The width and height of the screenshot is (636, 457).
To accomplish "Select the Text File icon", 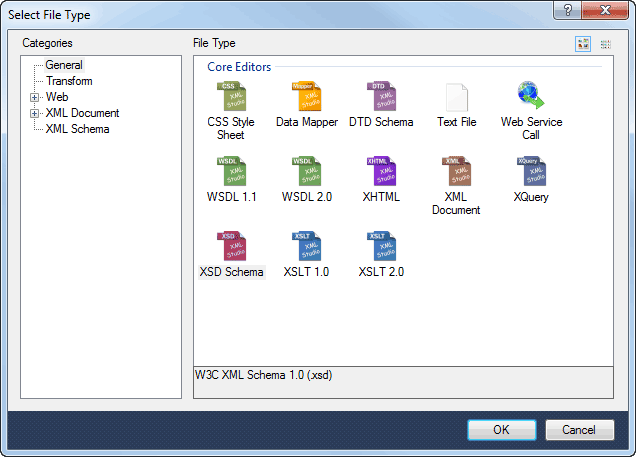I will point(457,97).
